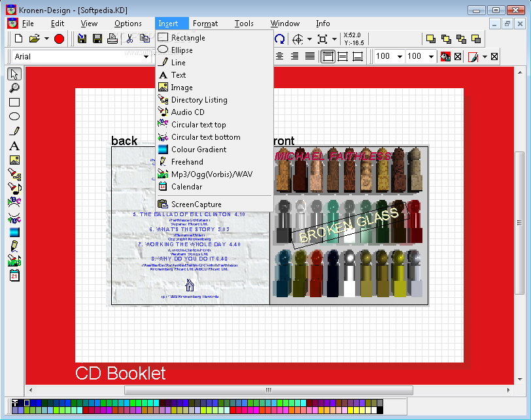
Task: Toggle the no-line crossed box after pen icon
Action: 494,56
